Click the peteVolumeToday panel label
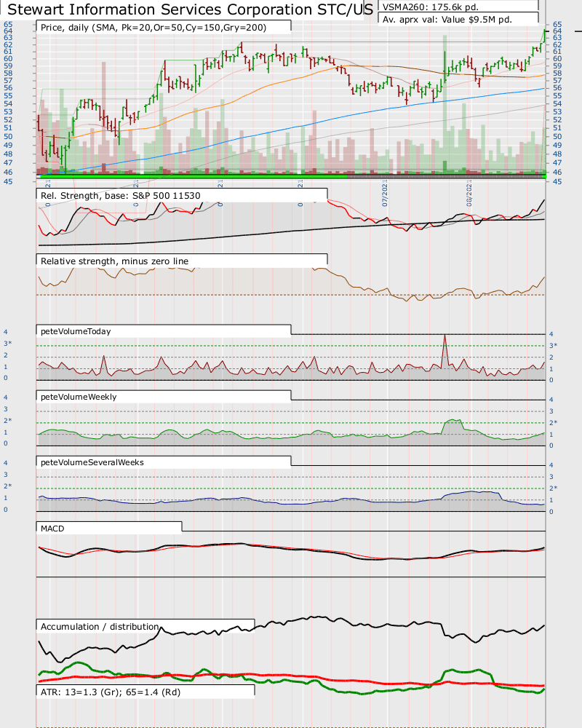 pyautogui.click(x=76, y=331)
